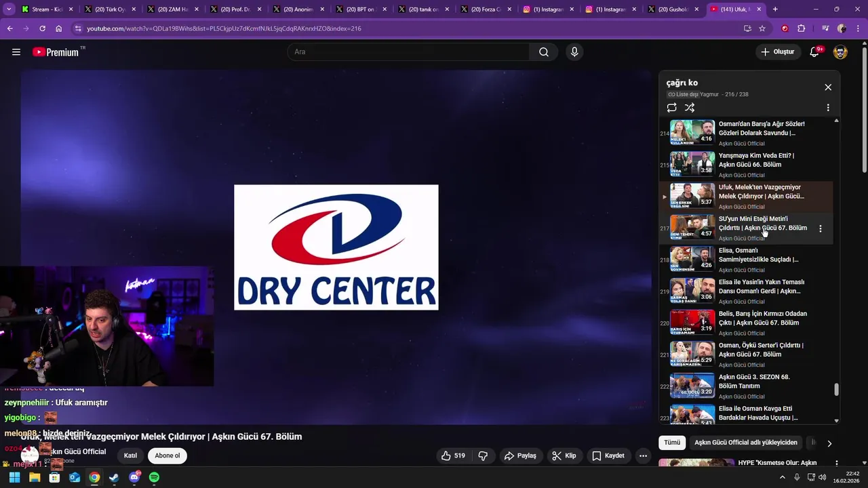Close the çağrı ko playlist panel

coord(828,87)
